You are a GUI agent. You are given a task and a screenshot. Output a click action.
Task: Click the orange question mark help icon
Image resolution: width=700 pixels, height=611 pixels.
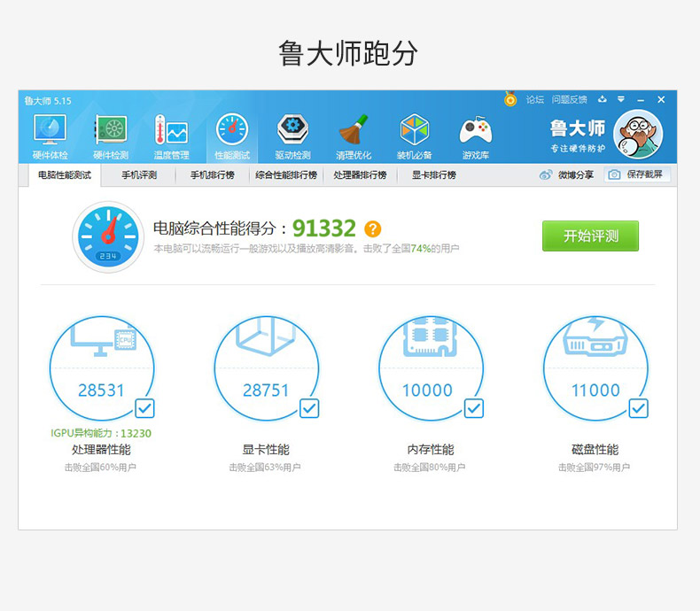(373, 229)
